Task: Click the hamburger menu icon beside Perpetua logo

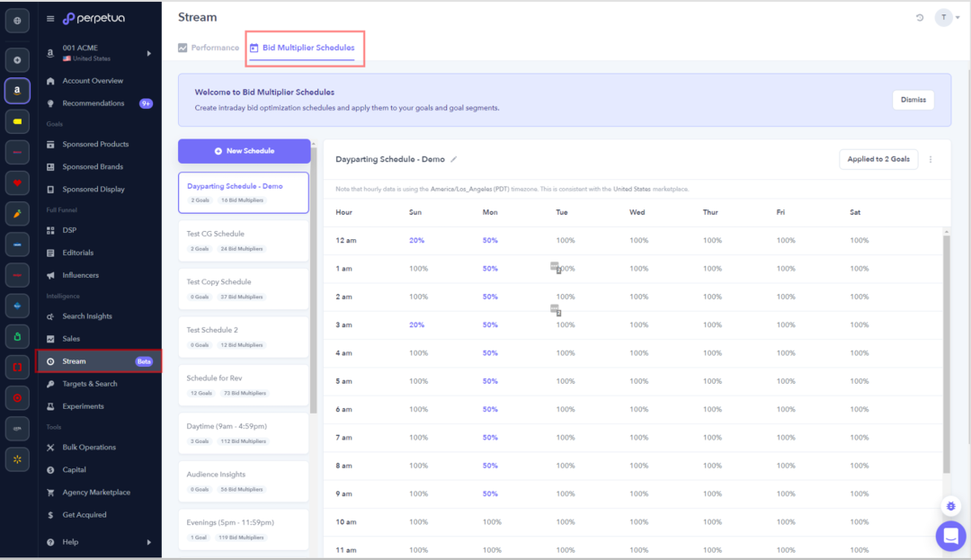Action: [x=50, y=18]
